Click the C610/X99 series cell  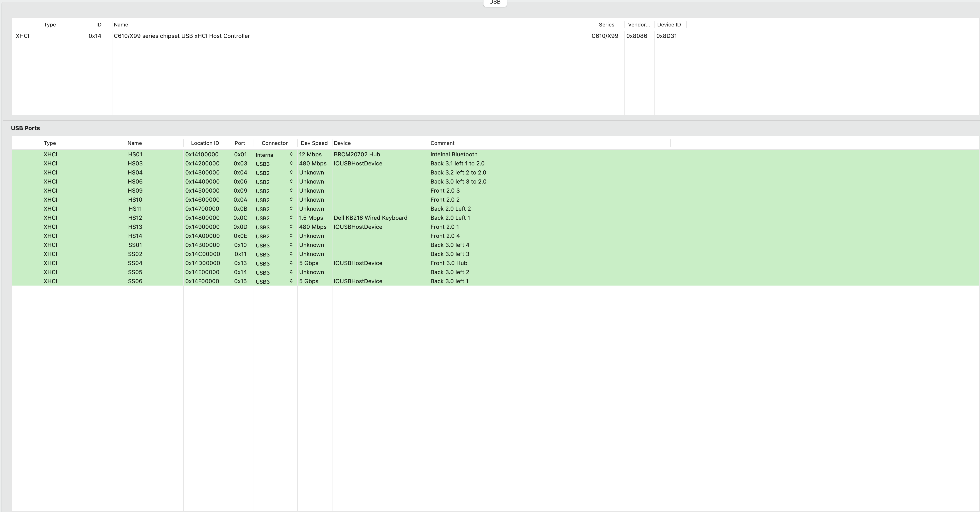[605, 36]
